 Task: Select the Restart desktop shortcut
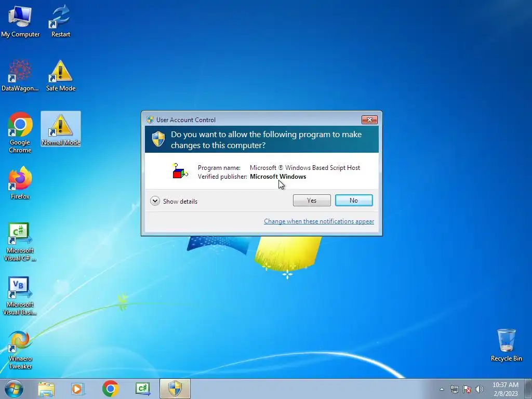coord(60,21)
